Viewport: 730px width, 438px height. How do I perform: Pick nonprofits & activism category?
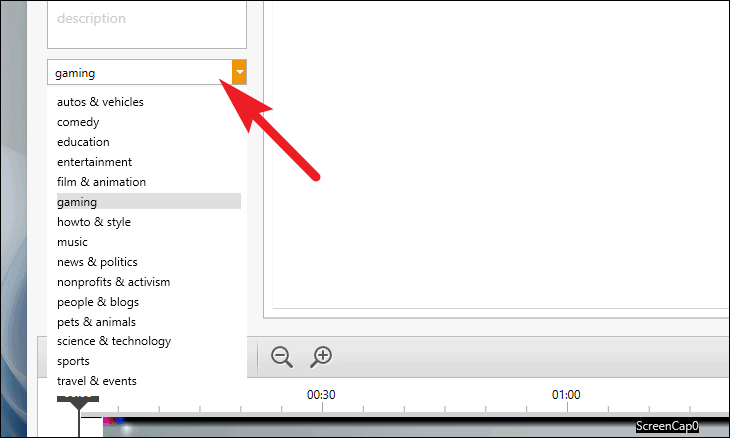click(114, 282)
